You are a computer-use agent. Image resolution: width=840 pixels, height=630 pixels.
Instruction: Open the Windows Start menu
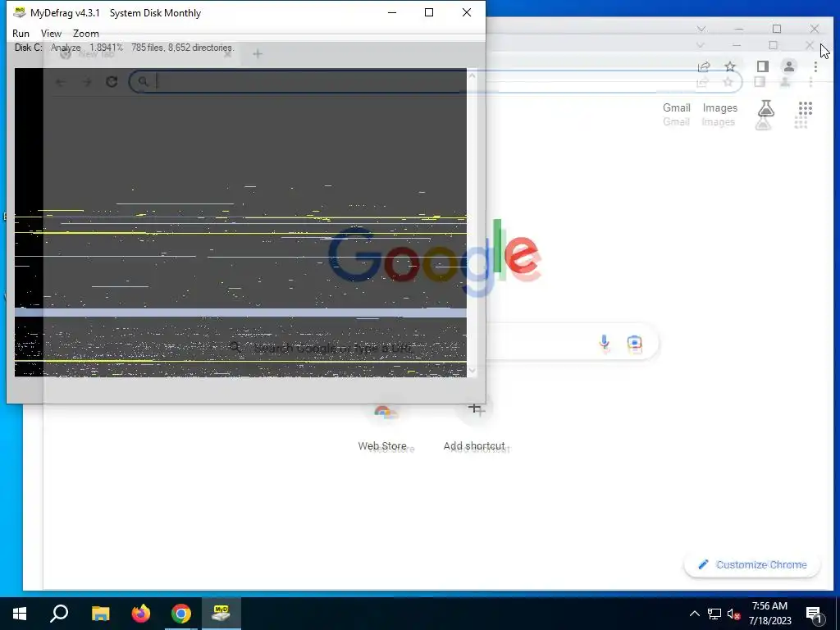[20, 614]
